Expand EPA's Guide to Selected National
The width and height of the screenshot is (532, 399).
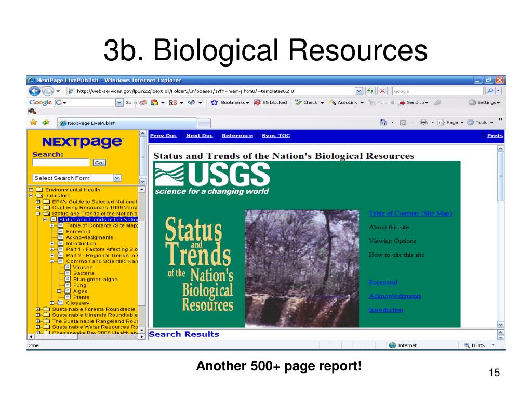point(38,202)
